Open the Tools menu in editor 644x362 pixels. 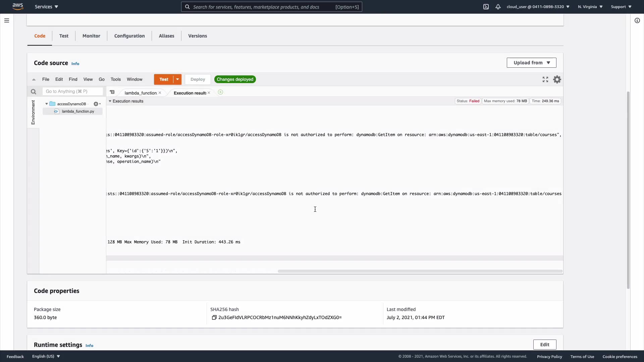click(x=115, y=79)
